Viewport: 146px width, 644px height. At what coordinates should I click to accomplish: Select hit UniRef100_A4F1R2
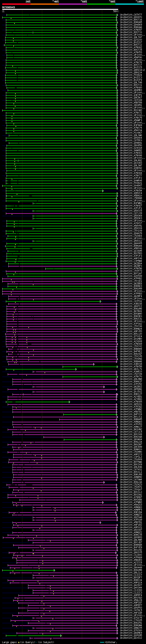click(131, 525)
